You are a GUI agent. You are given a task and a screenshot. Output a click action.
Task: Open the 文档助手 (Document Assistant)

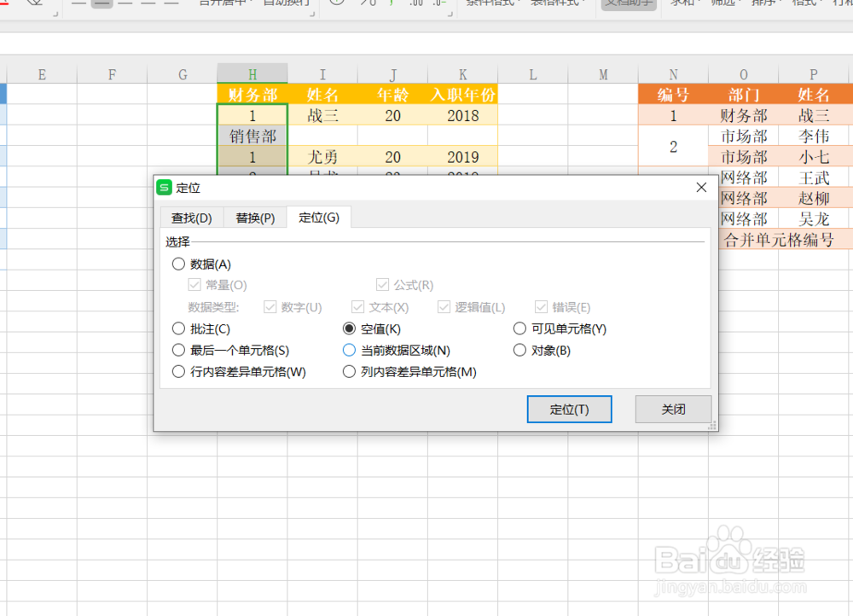point(629,4)
